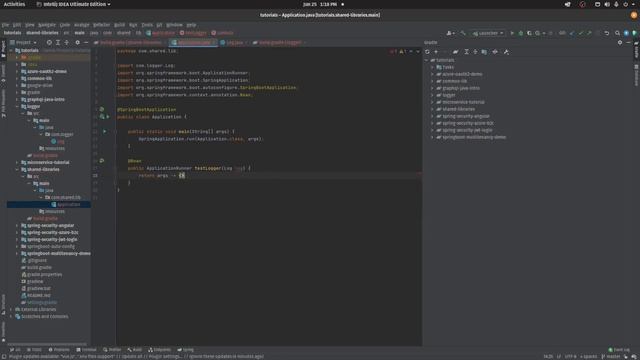Run the launcher configuration
Viewport: 640px width, 360px height.
[512, 33]
